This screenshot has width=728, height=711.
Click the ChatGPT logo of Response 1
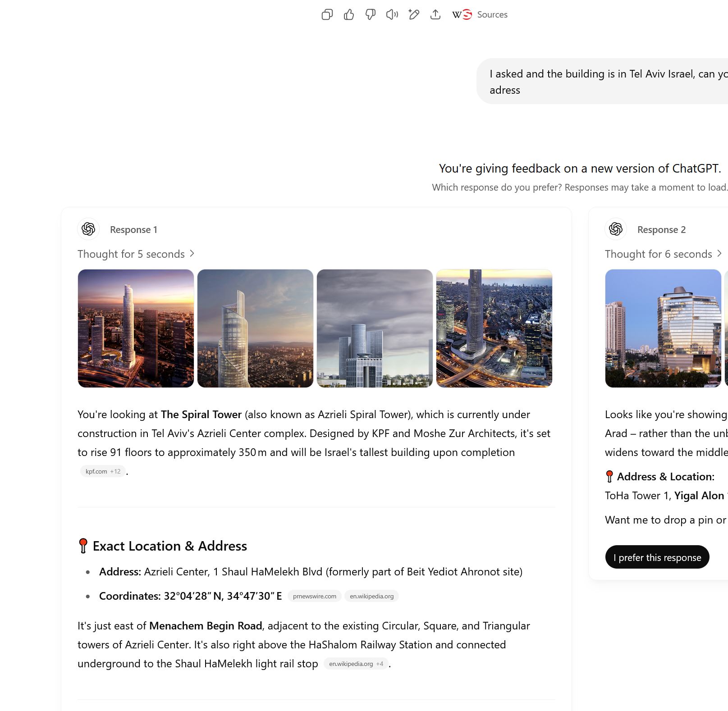[88, 229]
